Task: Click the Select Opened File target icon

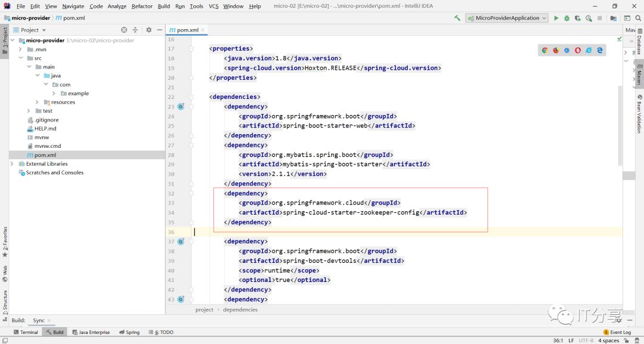Action: point(124,30)
